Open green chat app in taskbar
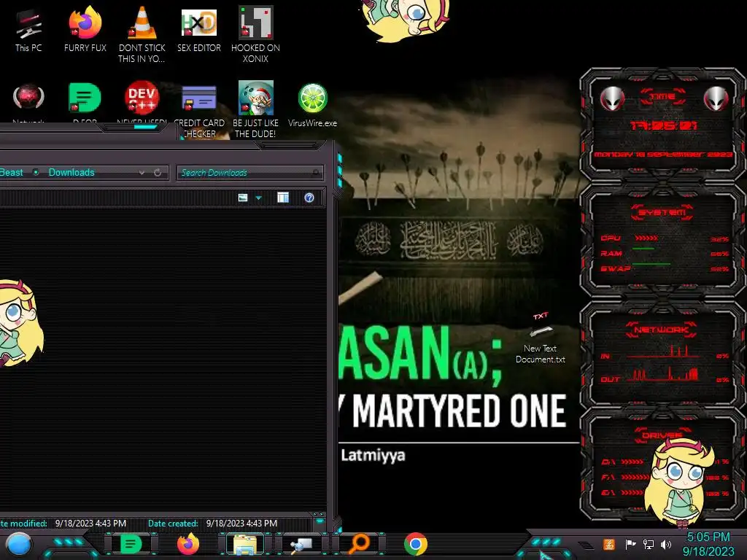747x560 pixels. (131, 544)
